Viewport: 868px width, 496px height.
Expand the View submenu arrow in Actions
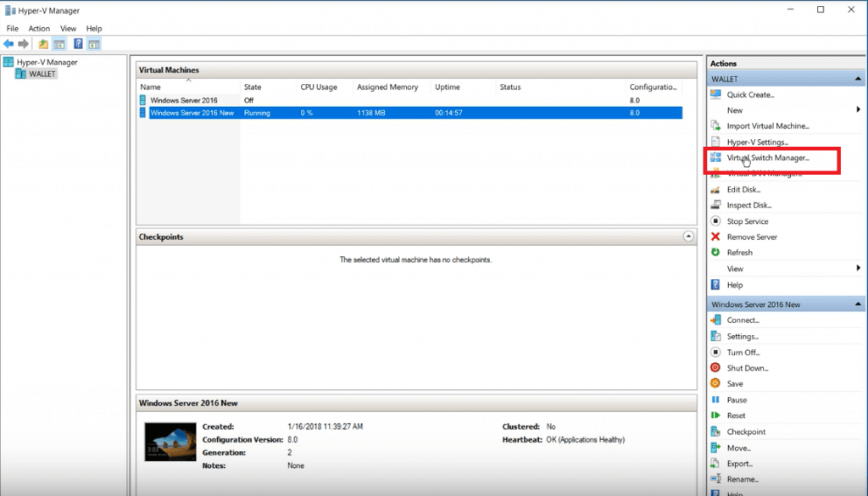pyautogui.click(x=858, y=268)
